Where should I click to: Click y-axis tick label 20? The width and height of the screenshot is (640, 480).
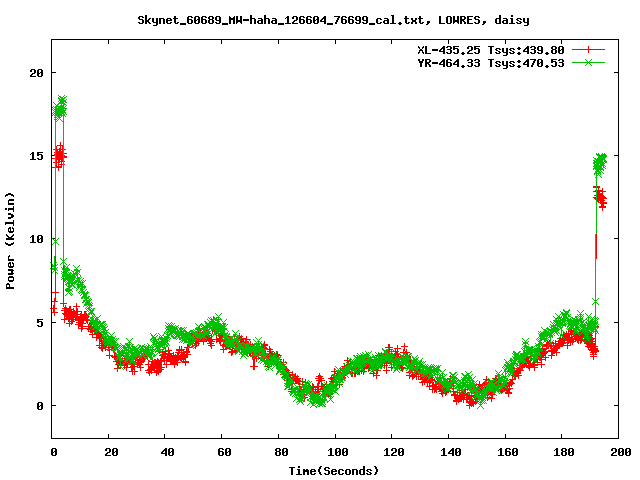36,73
